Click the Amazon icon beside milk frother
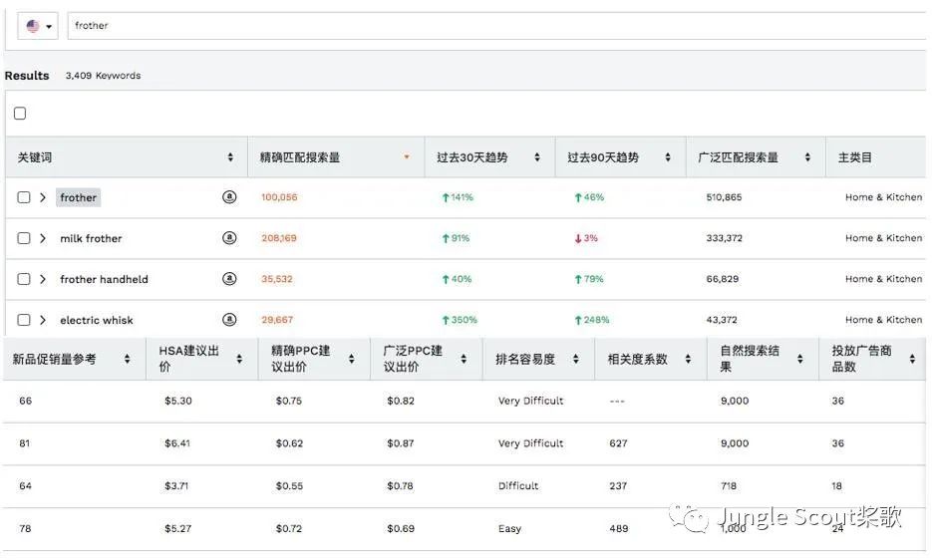The height and width of the screenshot is (560, 932). click(229, 238)
